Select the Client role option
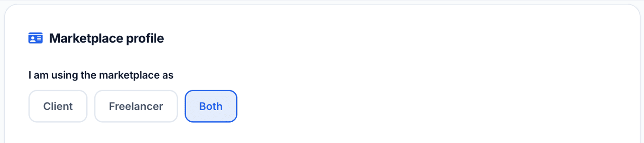The image size is (644, 143). 58,106
